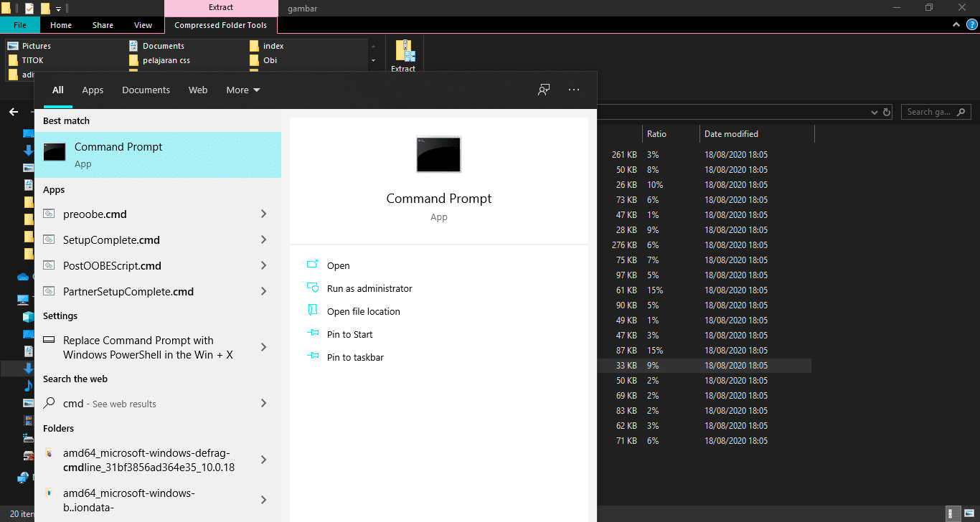The height and width of the screenshot is (522, 980).
Task: Click the SetupComplete.cmd file icon
Action: [x=49, y=239]
